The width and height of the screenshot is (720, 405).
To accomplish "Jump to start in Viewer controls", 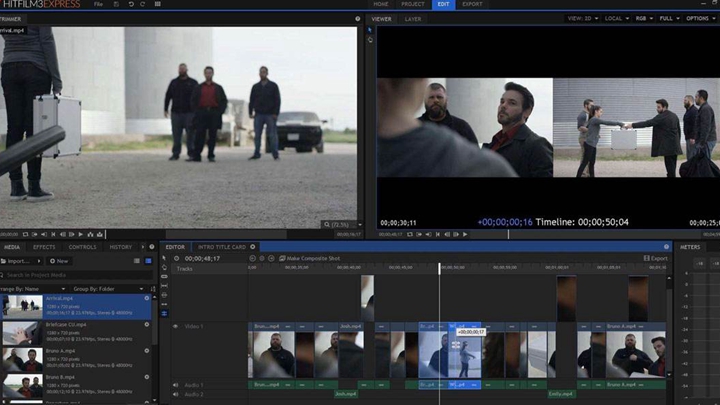I will tap(438, 234).
